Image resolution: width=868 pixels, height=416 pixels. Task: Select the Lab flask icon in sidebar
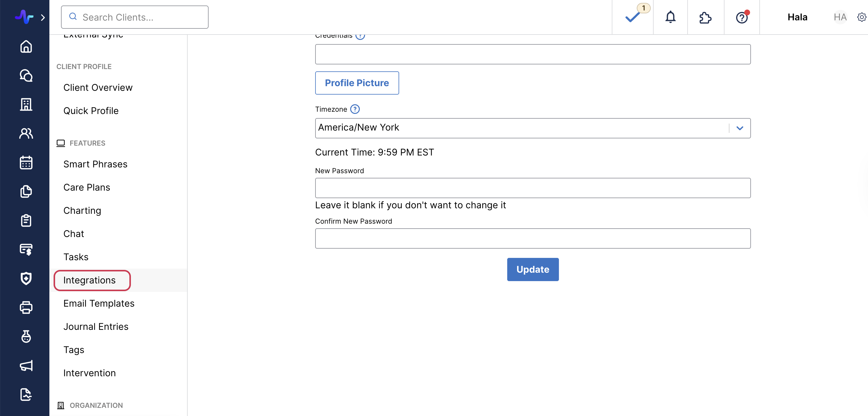(26, 337)
